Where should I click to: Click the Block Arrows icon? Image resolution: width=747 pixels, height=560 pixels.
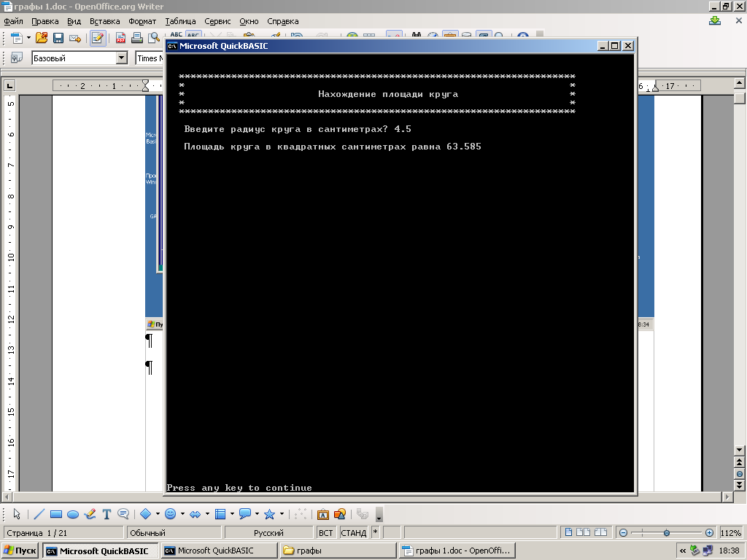pyautogui.click(x=196, y=514)
